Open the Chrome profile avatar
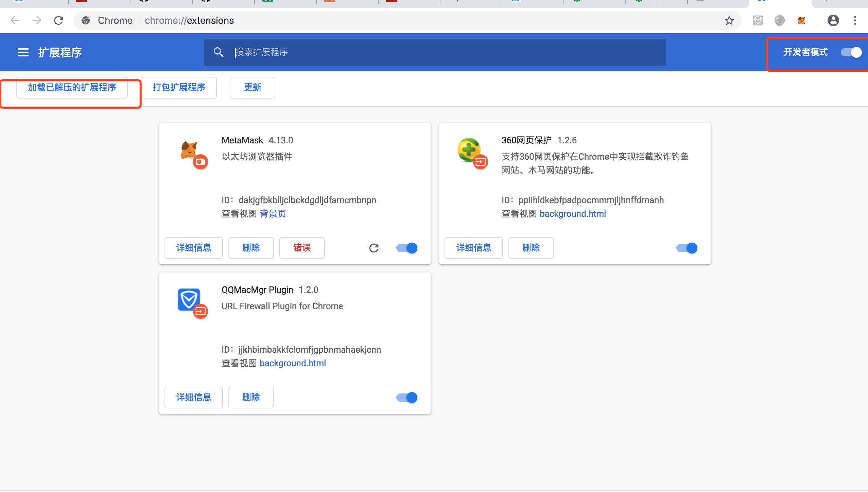 click(x=833, y=20)
